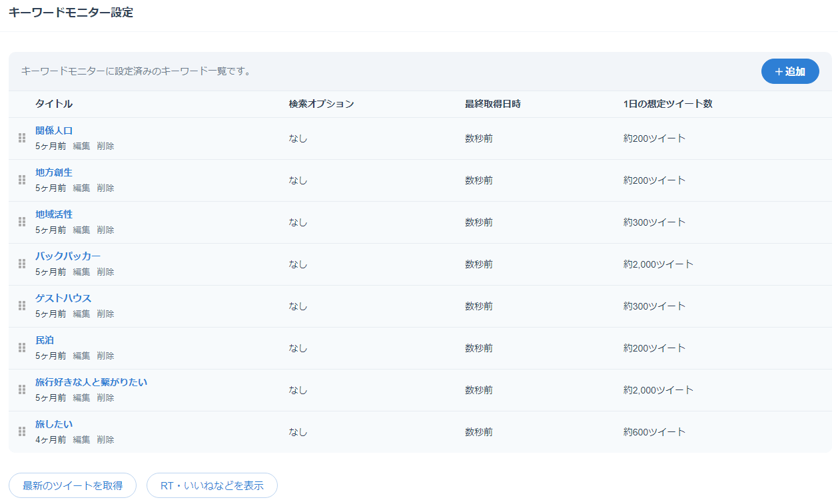Click the drag handle icon for バックパッカー

22,264
